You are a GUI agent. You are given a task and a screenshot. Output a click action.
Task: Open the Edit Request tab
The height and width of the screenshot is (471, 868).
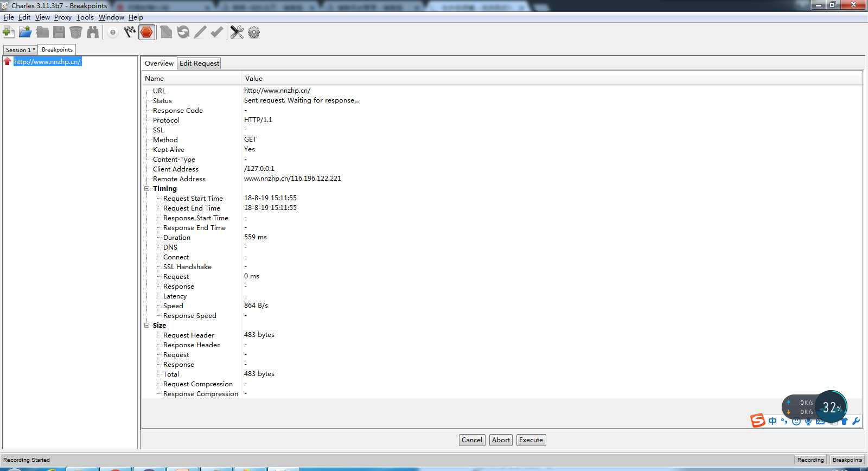point(199,63)
